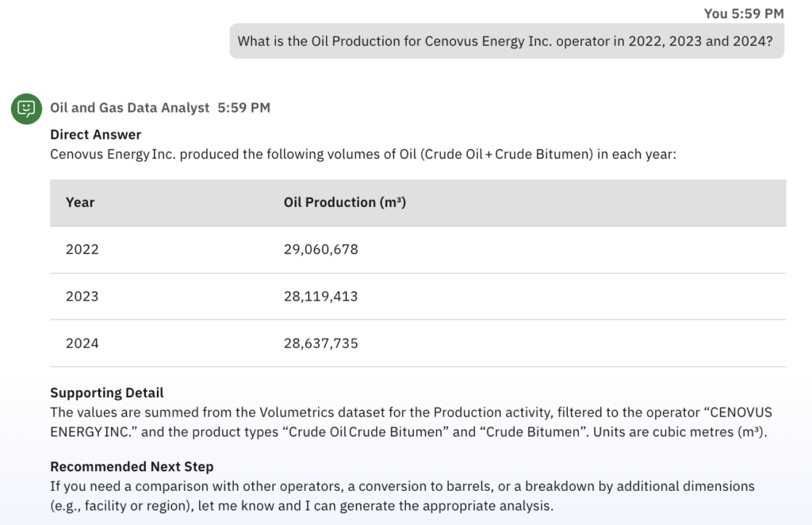
Task: Select the Year column header
Action: pyautogui.click(x=80, y=202)
